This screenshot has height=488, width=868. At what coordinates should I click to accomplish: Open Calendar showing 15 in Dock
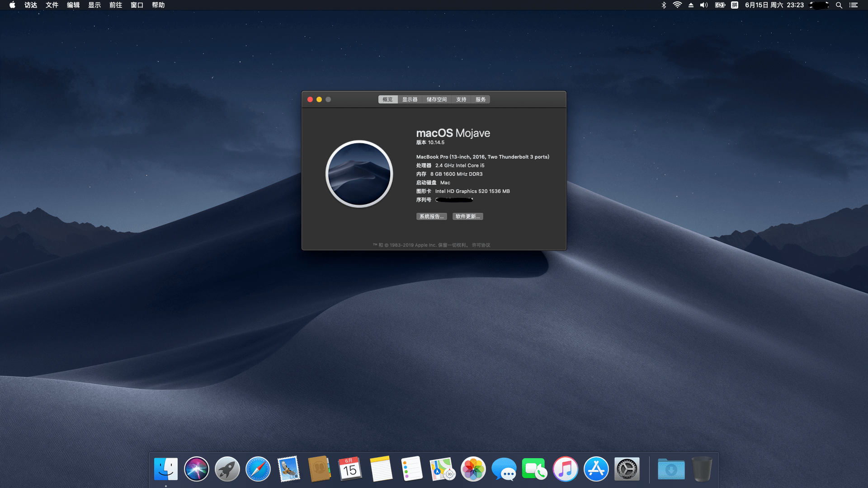tap(350, 469)
